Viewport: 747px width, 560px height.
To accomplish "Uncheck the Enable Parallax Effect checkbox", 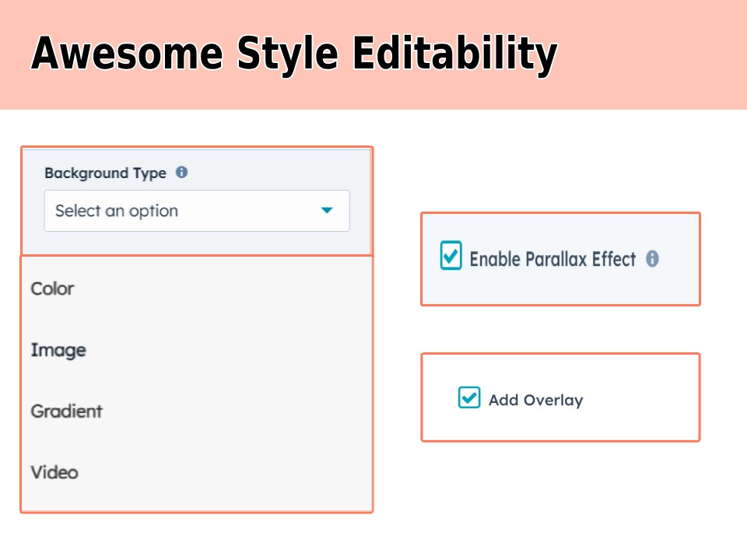I will [x=451, y=256].
